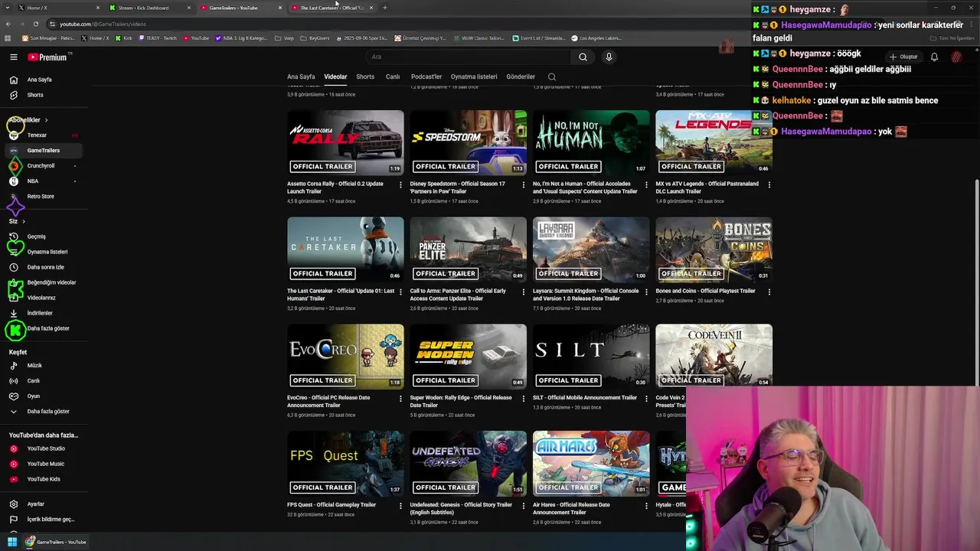Play No, I'm Not a Human thumbnail

[591, 143]
